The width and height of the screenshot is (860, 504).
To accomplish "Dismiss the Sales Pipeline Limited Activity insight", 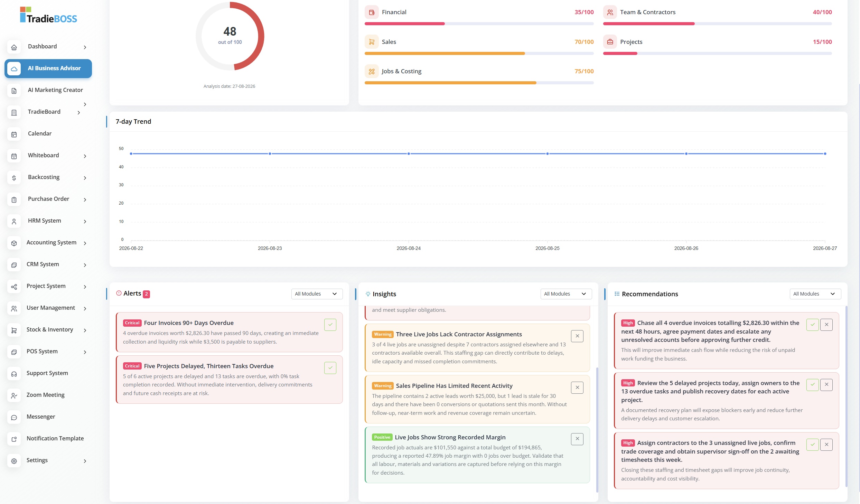I will coord(577,388).
